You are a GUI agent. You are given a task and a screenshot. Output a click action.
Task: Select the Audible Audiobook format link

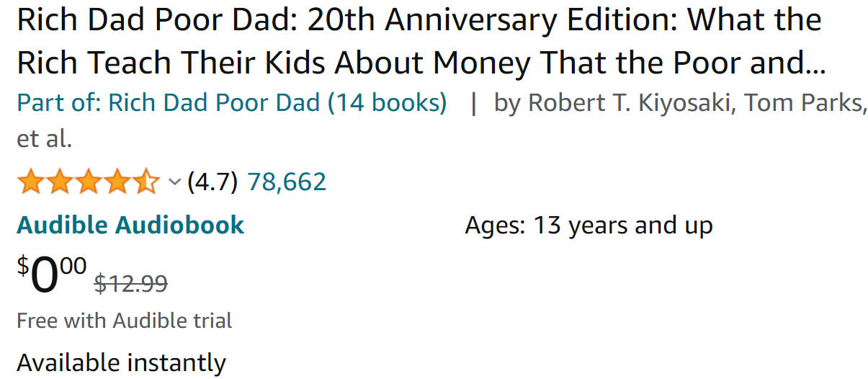click(130, 225)
